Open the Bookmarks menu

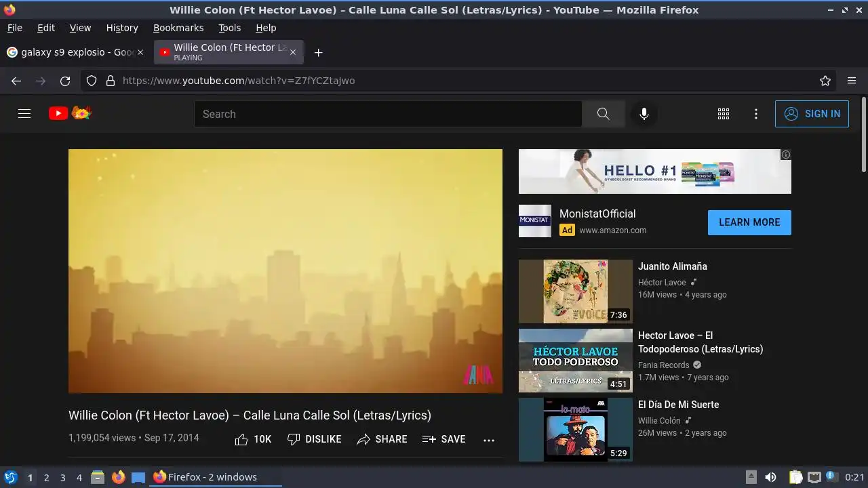(x=178, y=28)
